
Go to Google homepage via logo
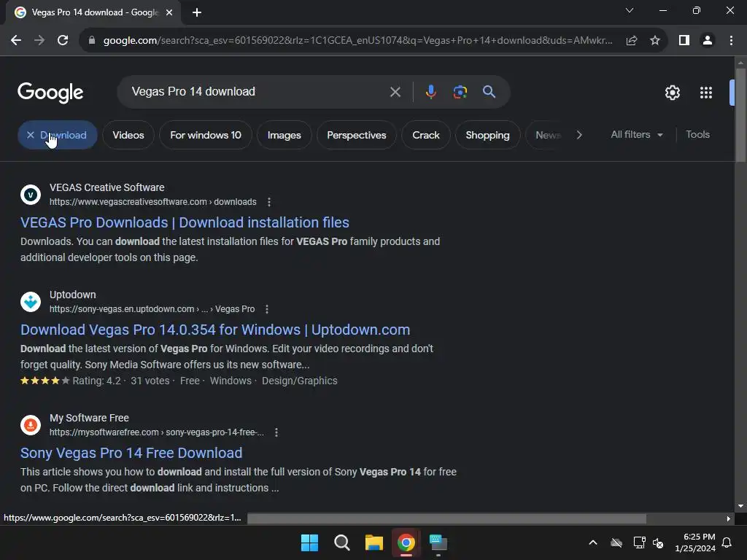(50, 93)
